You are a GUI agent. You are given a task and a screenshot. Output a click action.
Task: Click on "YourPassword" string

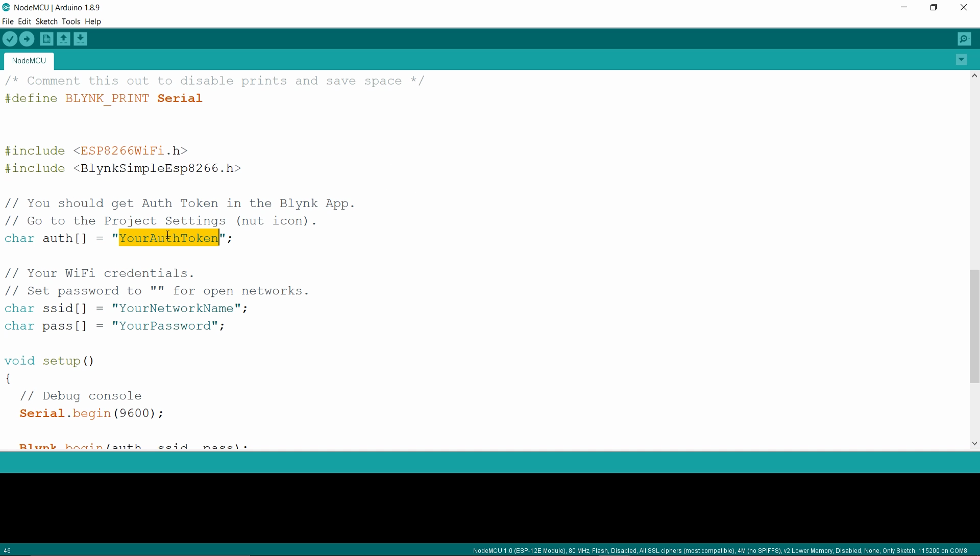[165, 326]
